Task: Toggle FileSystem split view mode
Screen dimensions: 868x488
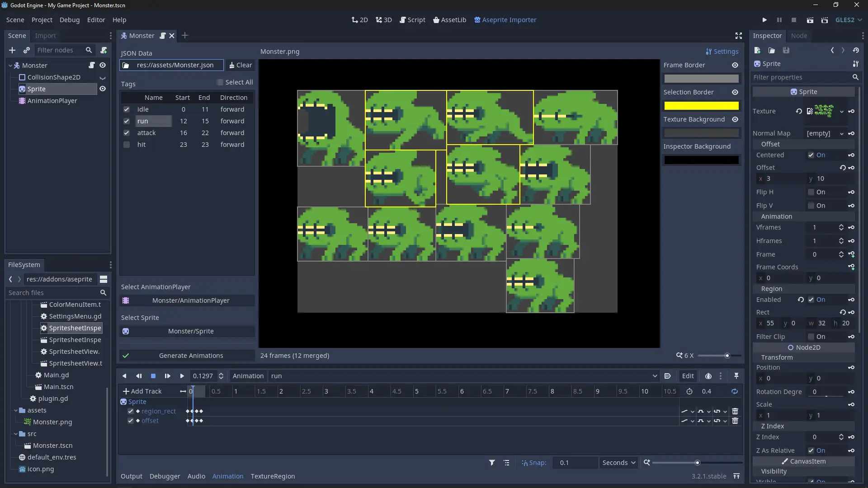Action: 104,279
